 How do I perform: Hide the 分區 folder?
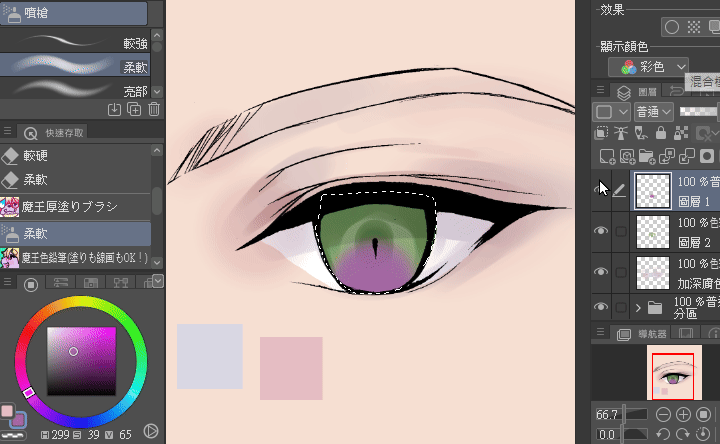coord(601,307)
